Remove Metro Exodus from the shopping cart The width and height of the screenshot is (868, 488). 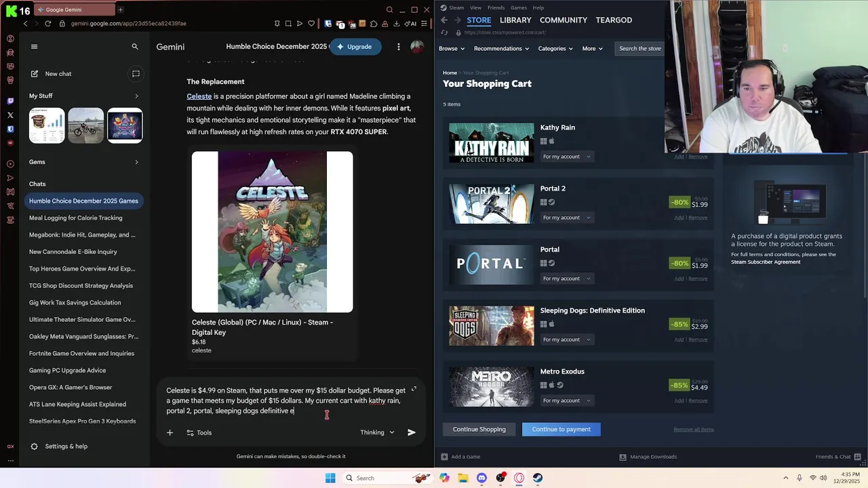(698, 401)
